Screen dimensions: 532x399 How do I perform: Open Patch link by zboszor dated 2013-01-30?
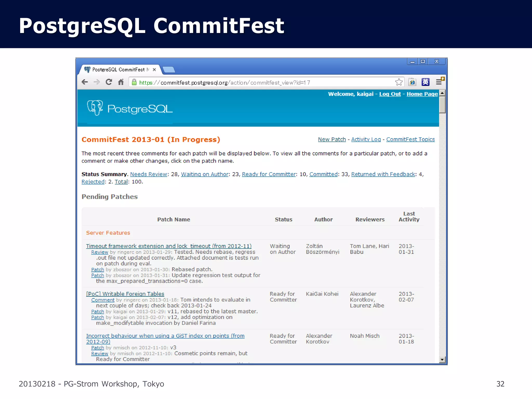pyautogui.click(x=97, y=270)
